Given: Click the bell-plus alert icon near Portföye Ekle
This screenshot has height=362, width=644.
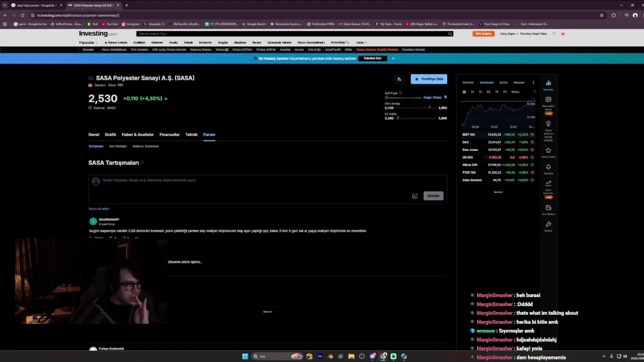Looking at the screenshot, I should [x=399, y=79].
